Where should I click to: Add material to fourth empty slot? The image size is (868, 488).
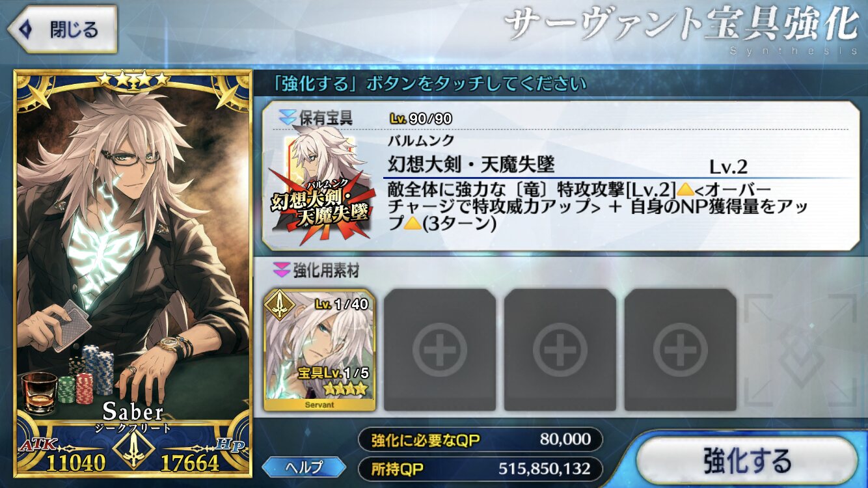(681, 350)
